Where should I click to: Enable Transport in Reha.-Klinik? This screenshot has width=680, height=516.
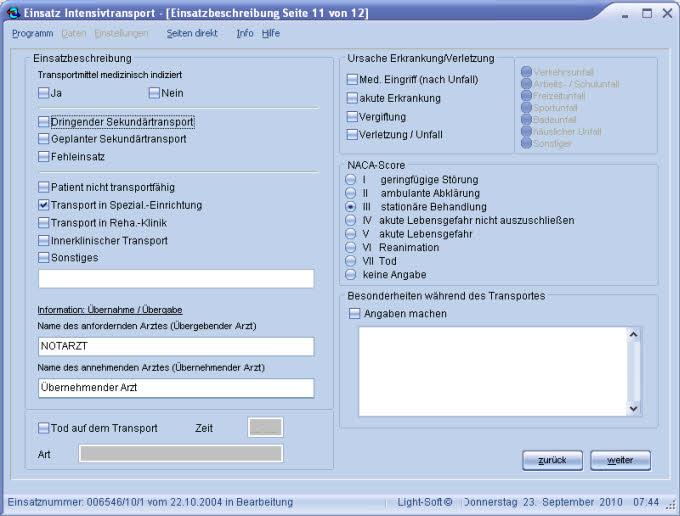pyautogui.click(x=43, y=223)
